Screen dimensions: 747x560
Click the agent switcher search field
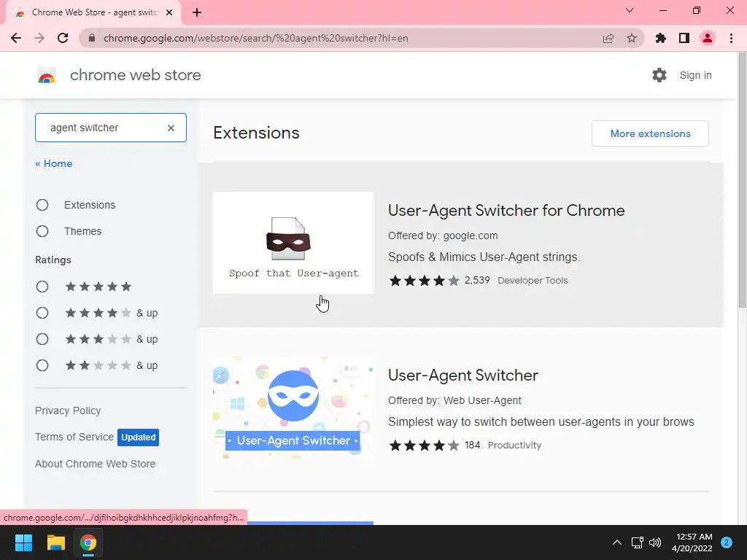111,128
